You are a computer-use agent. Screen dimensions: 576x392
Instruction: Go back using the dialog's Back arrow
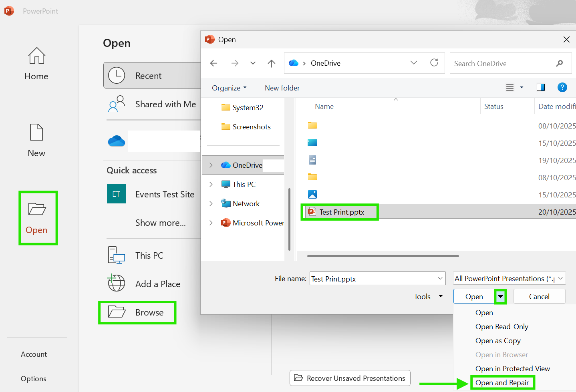213,63
